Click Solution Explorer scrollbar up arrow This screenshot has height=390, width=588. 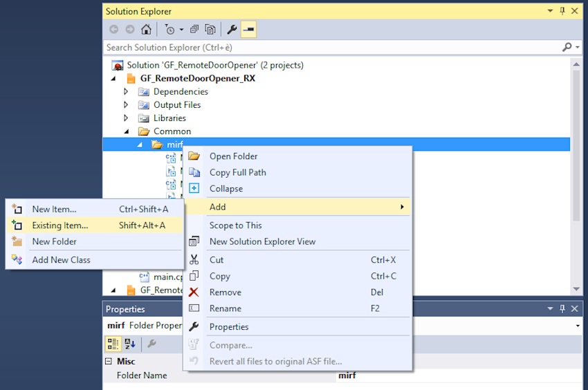[x=576, y=64]
